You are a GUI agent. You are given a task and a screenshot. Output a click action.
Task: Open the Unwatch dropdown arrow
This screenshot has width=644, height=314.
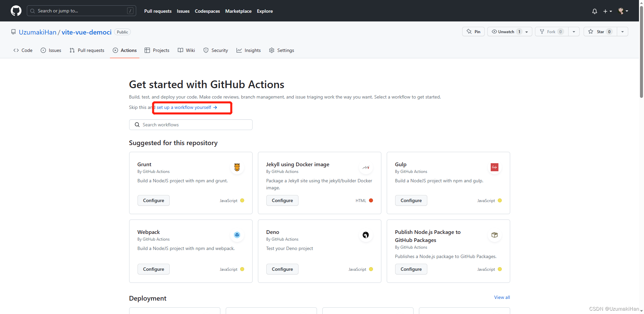(526, 32)
